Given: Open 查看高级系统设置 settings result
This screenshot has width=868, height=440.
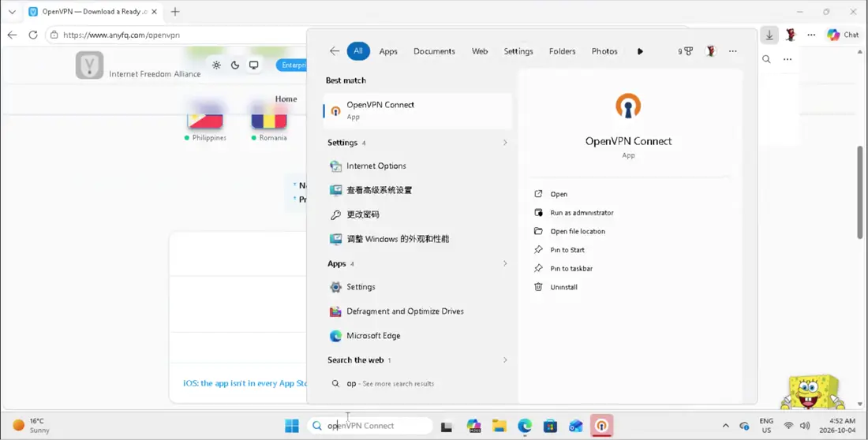Looking at the screenshot, I should (417, 190).
